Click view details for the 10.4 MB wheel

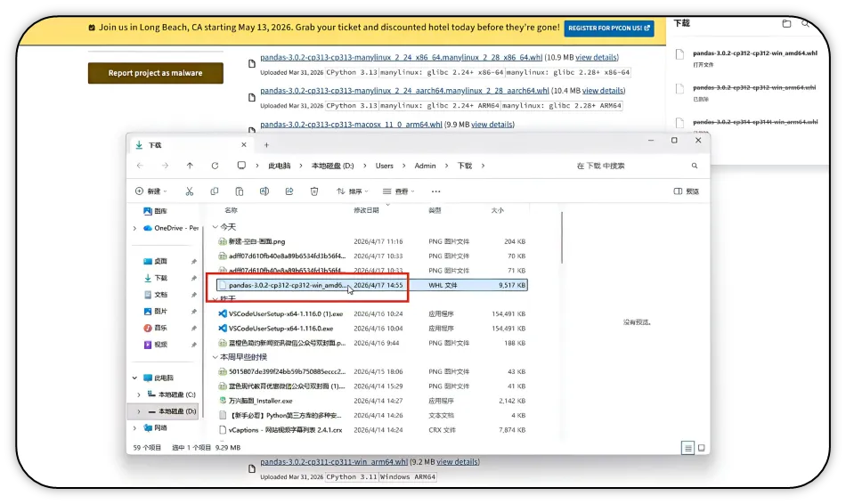tap(603, 91)
